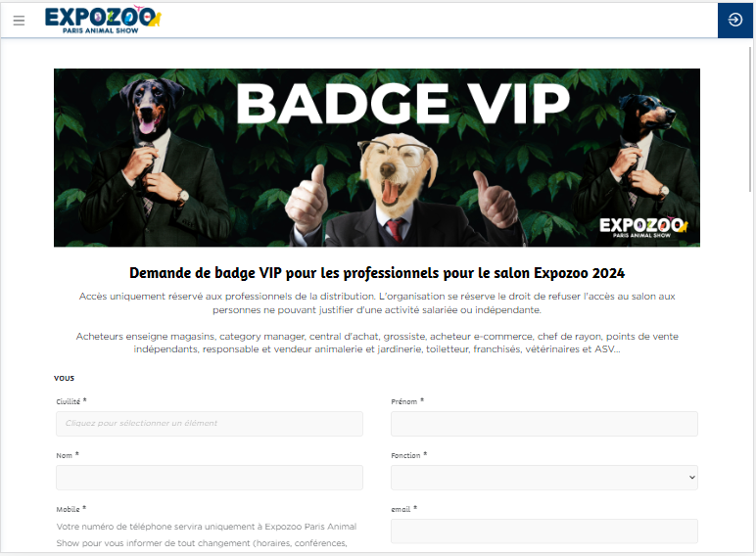
Task: Click the email field label
Action: pos(401,509)
